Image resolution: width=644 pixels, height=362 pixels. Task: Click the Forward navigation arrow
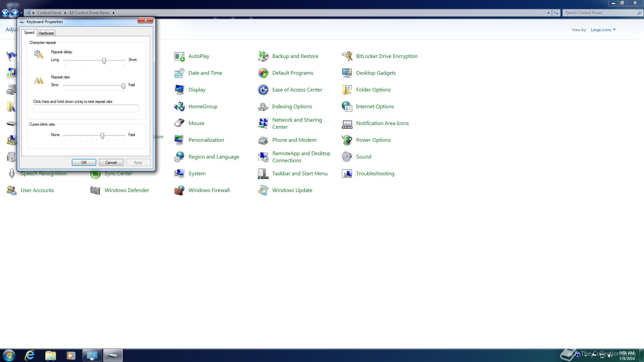point(14,13)
